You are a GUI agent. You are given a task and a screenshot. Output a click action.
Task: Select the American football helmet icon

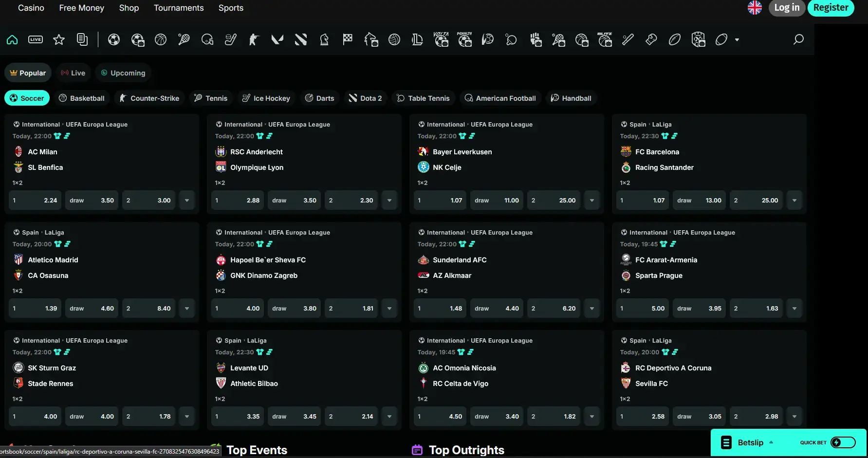[x=207, y=39]
